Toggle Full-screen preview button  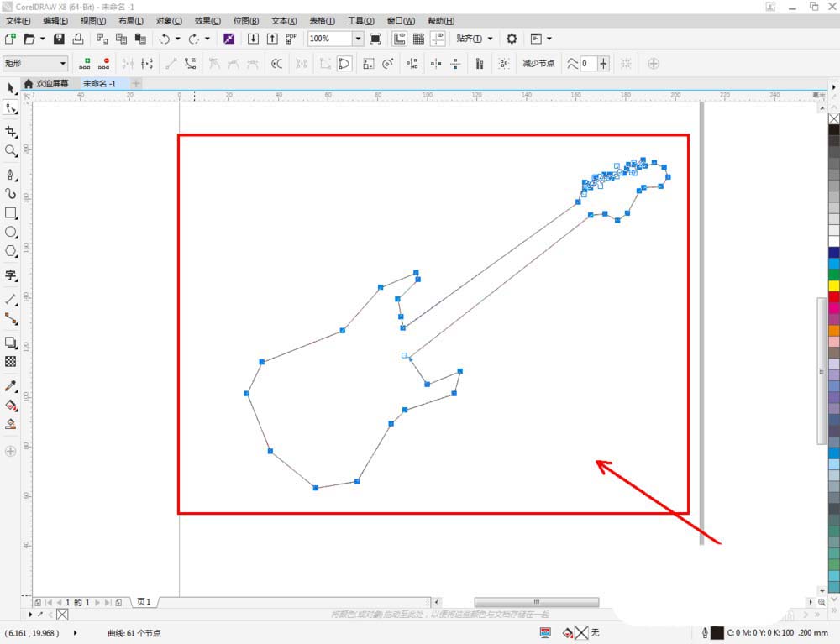tap(375, 39)
